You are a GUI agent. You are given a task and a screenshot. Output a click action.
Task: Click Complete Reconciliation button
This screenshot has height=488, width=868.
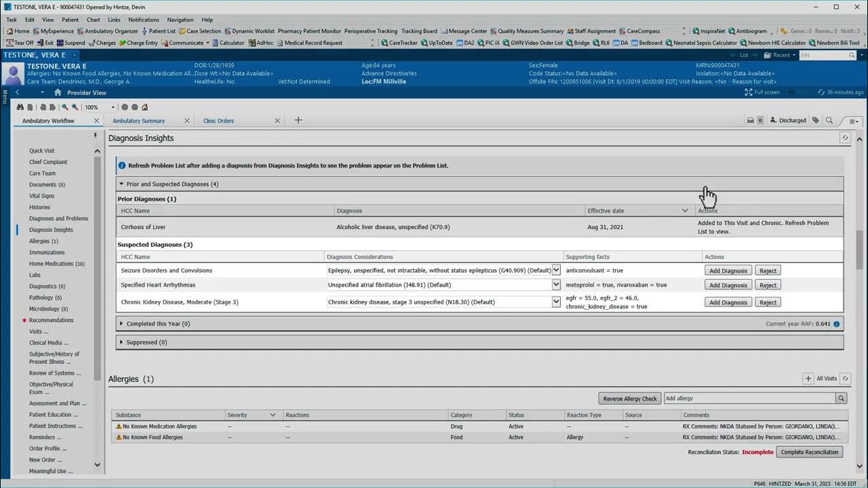[x=810, y=452]
